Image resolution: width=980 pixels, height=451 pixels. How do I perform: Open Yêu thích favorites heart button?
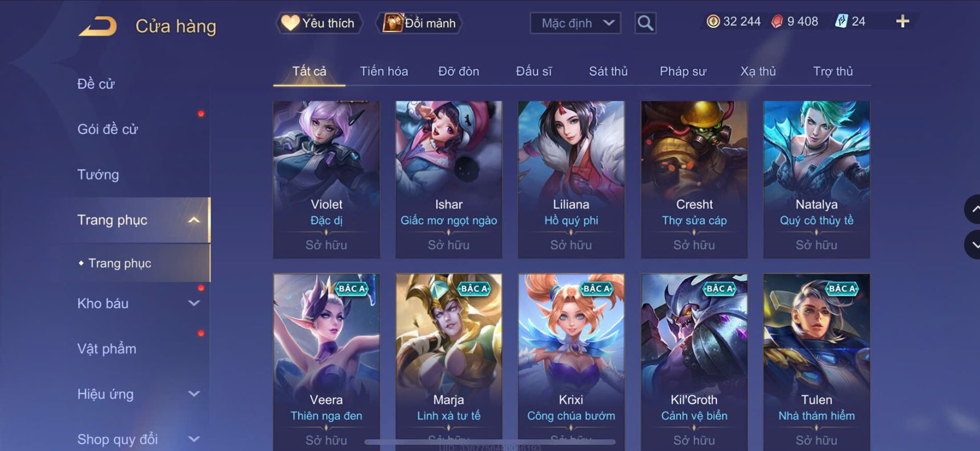point(319,23)
